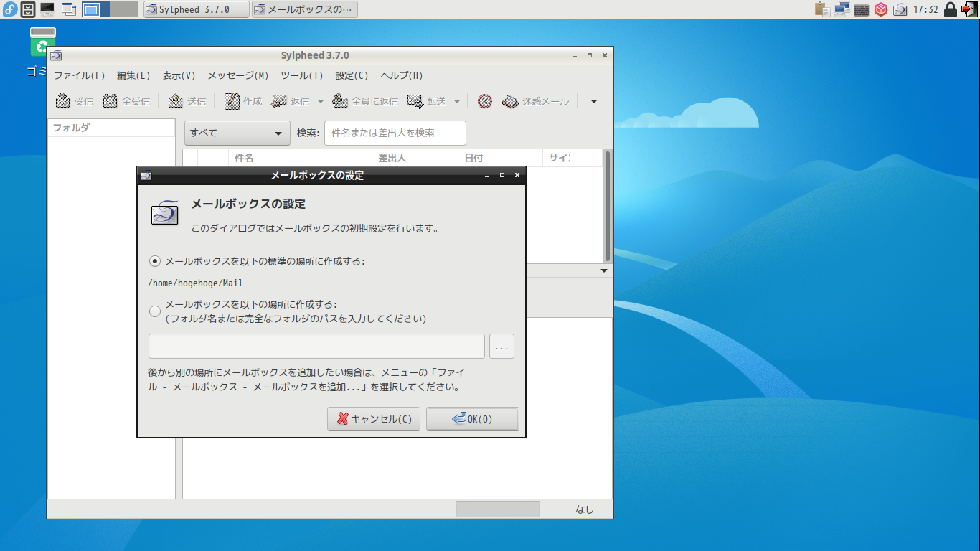
Task: Click the 転送 (forward) toolbar icon
Action: coord(415,101)
